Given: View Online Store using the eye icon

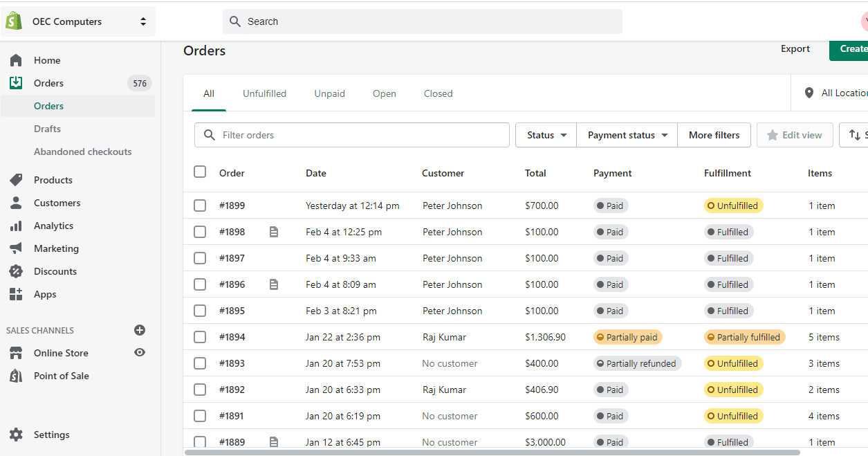Looking at the screenshot, I should coord(140,353).
